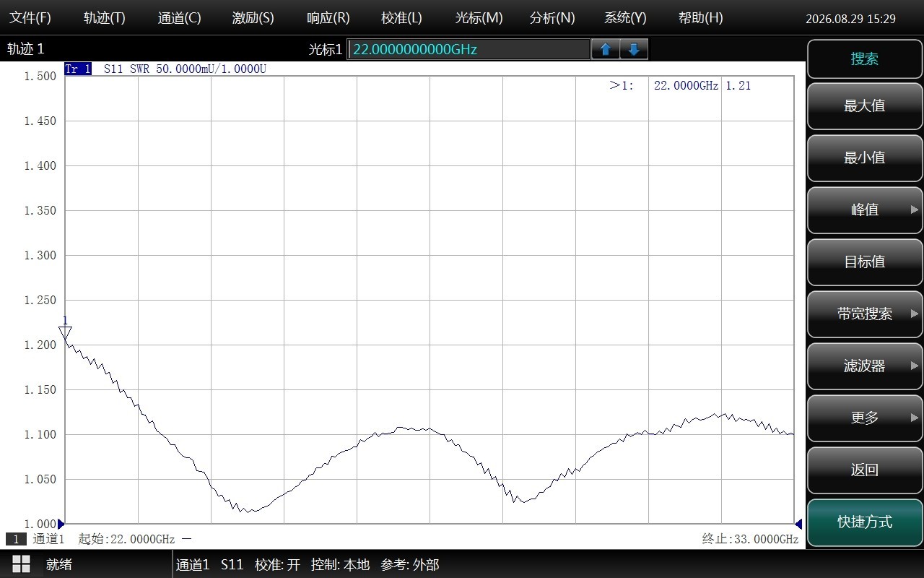Click the status bar 通道1 entry
924x578 pixels.
193,565
